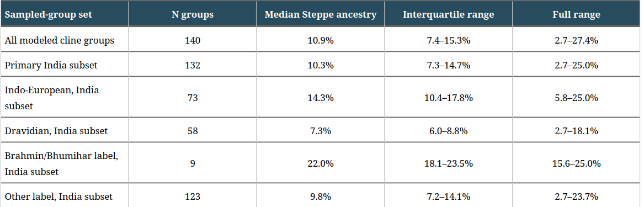
Task: Select the 'Brahmin/Bhumihar label, India subset' cell
Action: 65,163
